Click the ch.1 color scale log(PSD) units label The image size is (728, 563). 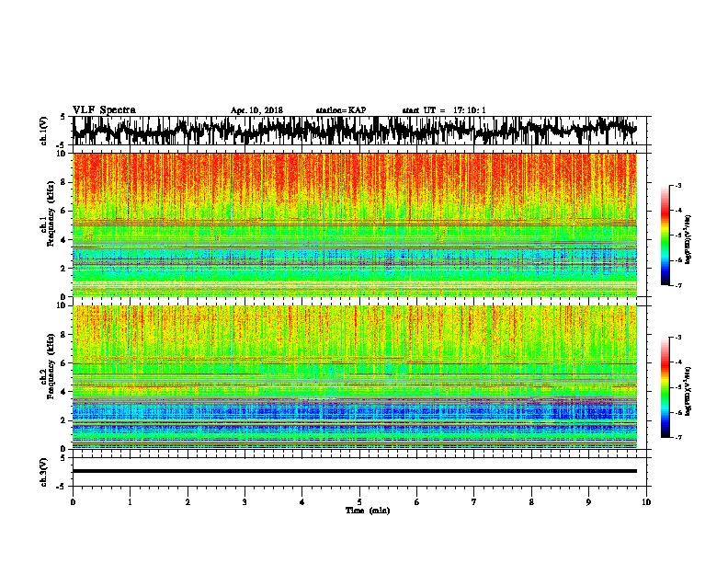click(688, 240)
